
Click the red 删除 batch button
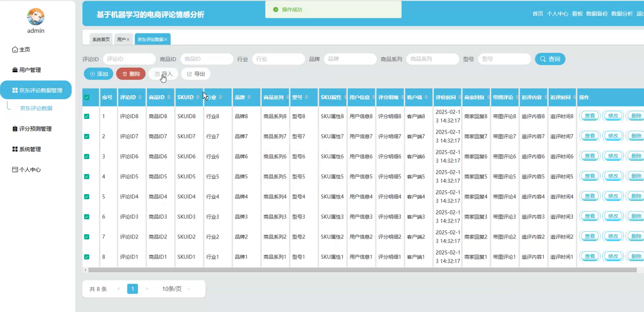[131, 74]
